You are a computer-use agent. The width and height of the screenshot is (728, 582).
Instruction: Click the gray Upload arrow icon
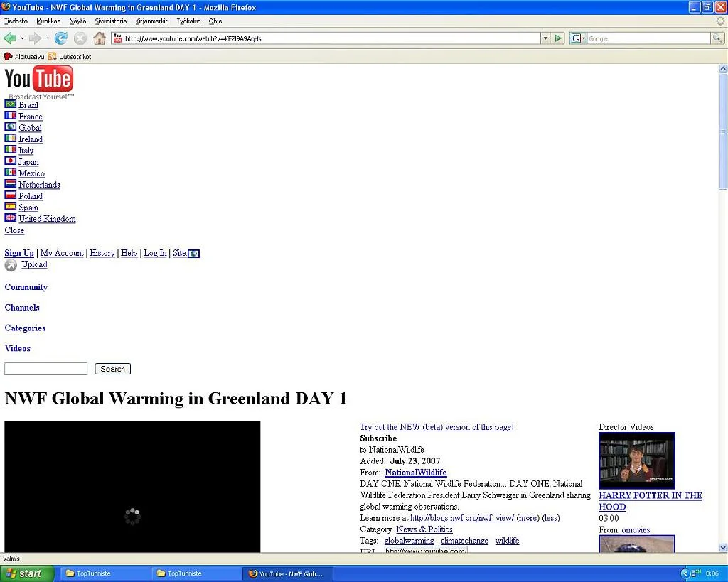pyautogui.click(x=11, y=265)
